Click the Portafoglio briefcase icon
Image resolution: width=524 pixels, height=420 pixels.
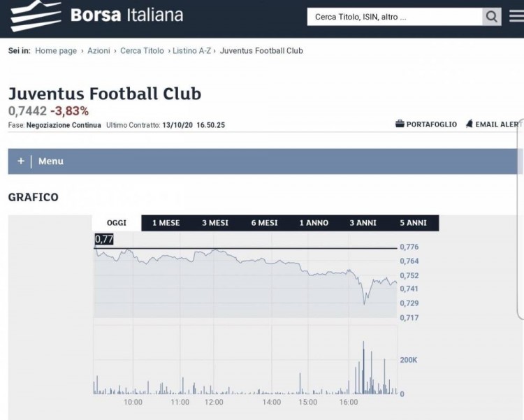400,124
